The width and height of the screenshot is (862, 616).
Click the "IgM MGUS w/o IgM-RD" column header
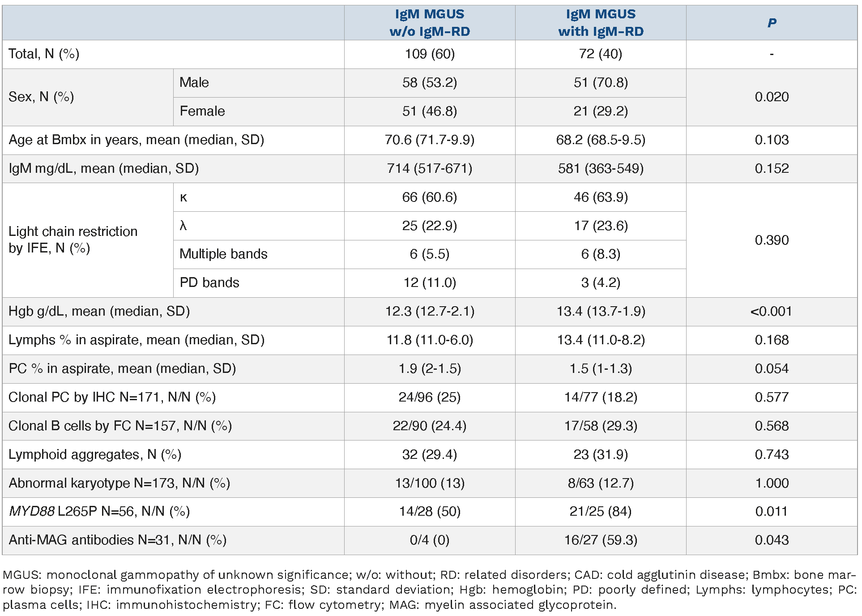click(x=430, y=23)
